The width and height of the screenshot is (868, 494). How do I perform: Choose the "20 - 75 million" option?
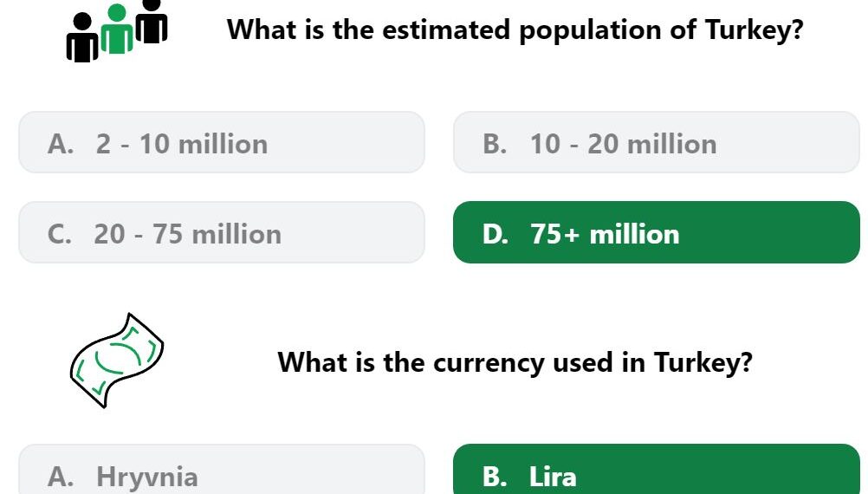click(222, 232)
